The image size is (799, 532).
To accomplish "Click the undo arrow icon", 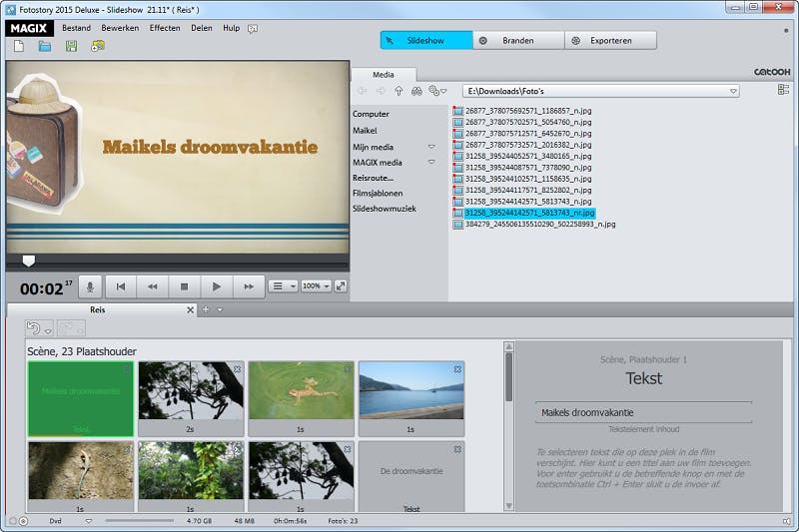I will (34, 328).
